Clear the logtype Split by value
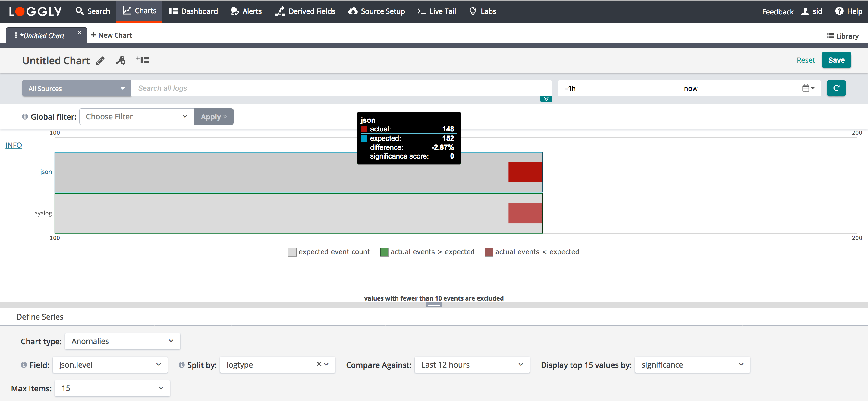The image size is (868, 401). click(x=319, y=364)
